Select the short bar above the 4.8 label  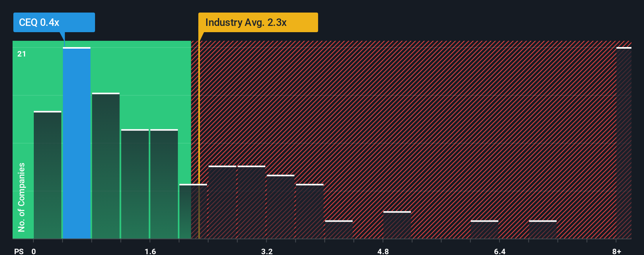tap(397, 225)
